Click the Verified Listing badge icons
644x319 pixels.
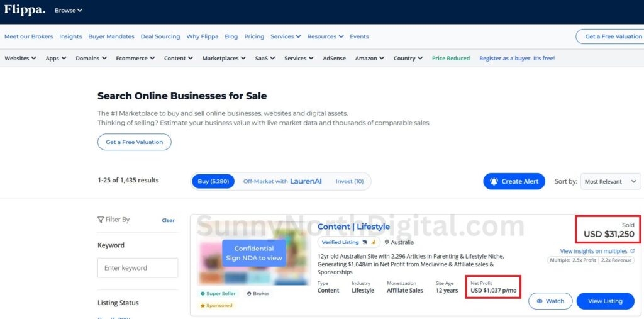click(x=369, y=242)
